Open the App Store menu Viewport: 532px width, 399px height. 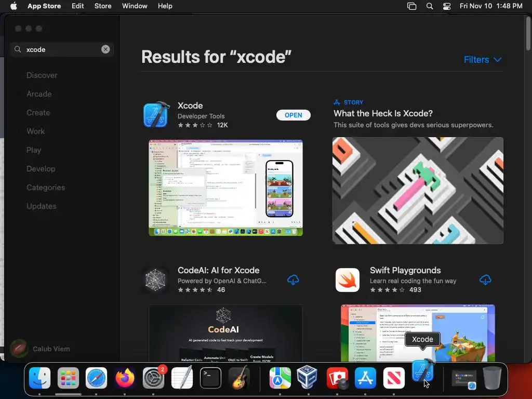pos(44,6)
